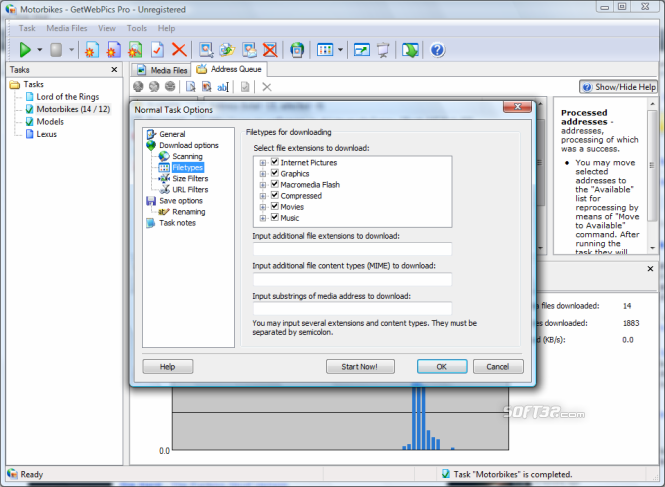
Task: Select Task notes in options tree
Action: tap(177, 223)
